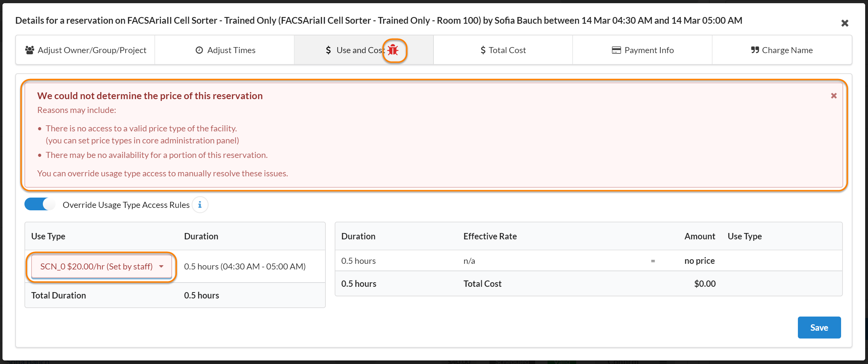Click the Override Usage Type Access Rules label
The image size is (868, 364).
[126, 205]
